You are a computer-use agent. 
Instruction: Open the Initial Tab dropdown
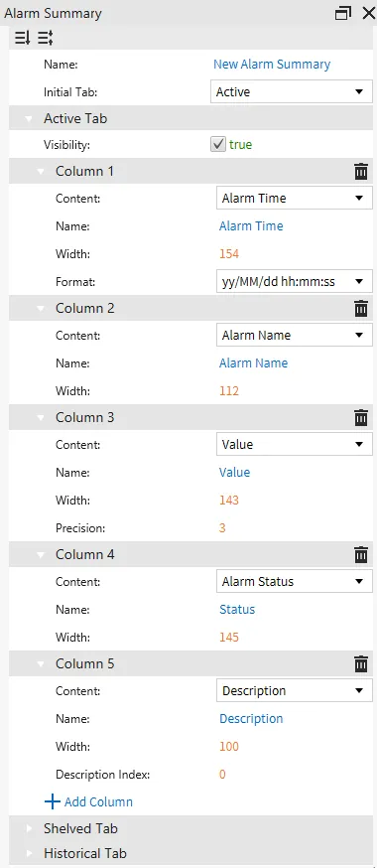(x=292, y=92)
